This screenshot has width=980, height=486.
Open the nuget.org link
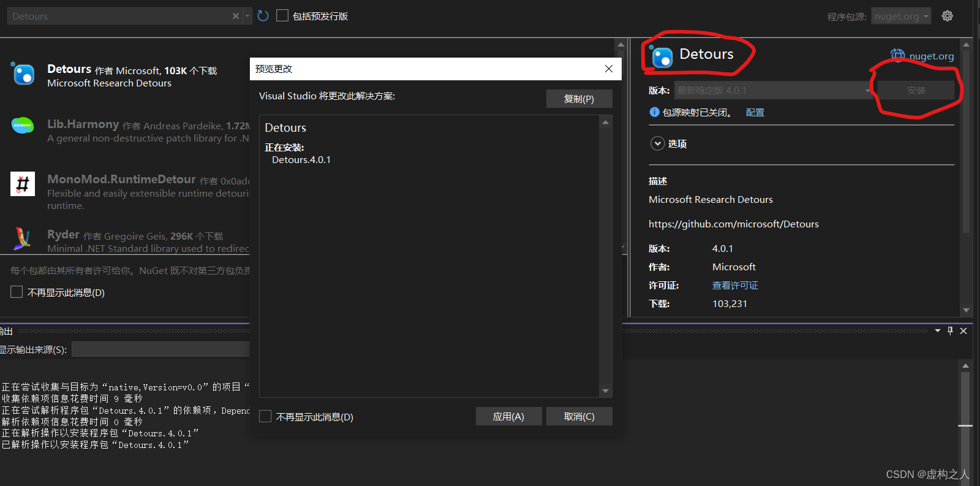pos(931,56)
